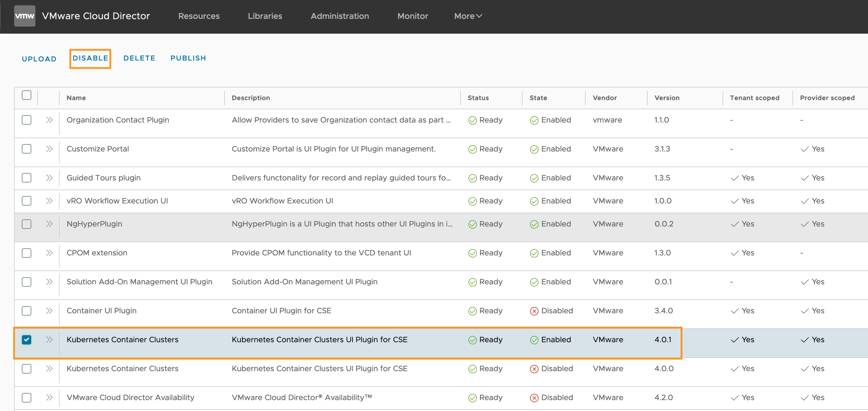
Task: Click the DISABLE button
Action: 90,58
